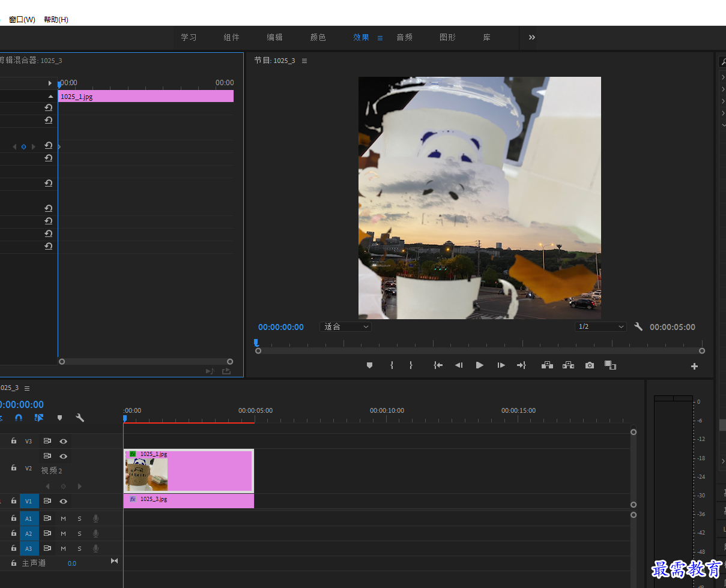Solo audio track A3
This screenshot has width=726, height=588.
(79, 548)
